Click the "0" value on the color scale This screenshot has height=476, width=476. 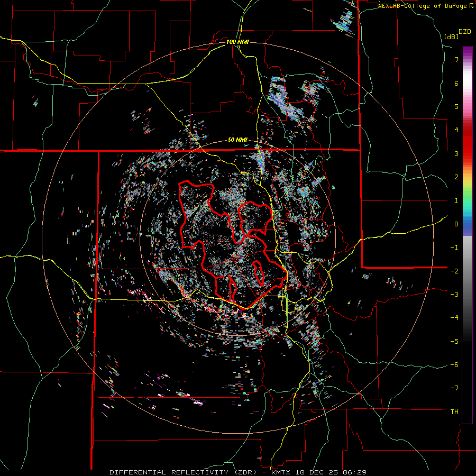click(456, 224)
